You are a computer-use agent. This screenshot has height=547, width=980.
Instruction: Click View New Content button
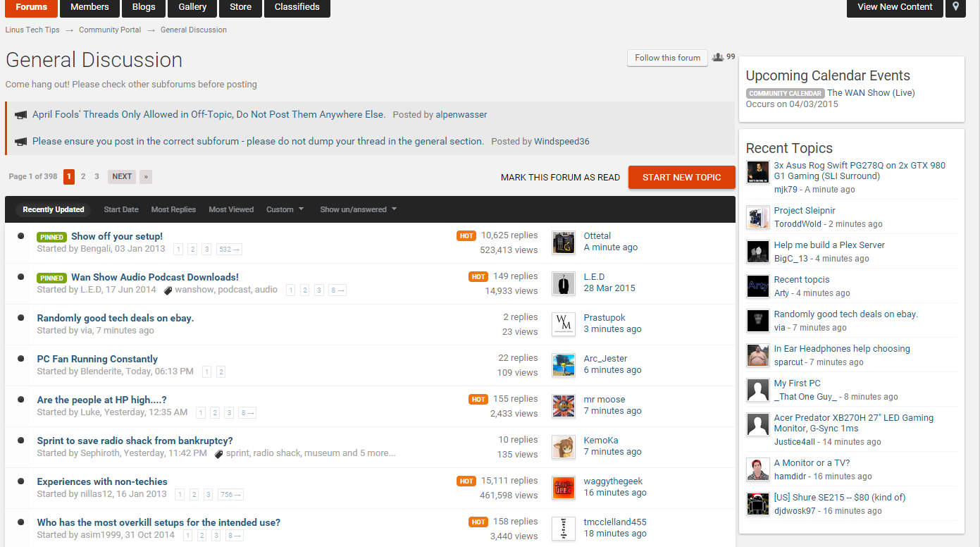895,7
